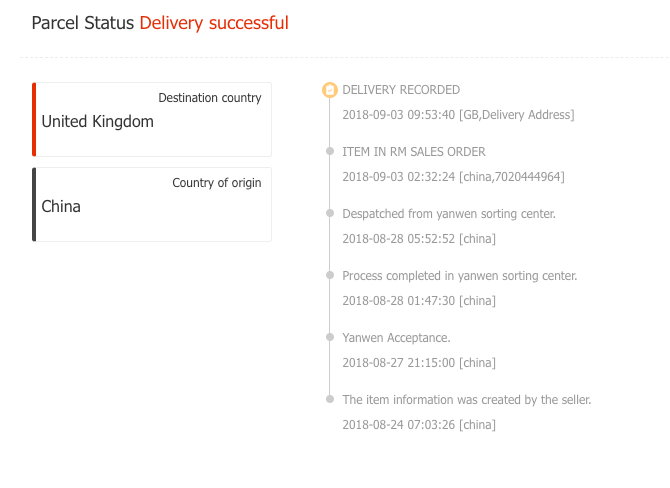Viewport: 670px width, 488px height.
Task: Click the Process completed event's timeline dot
Action: pyautogui.click(x=330, y=275)
